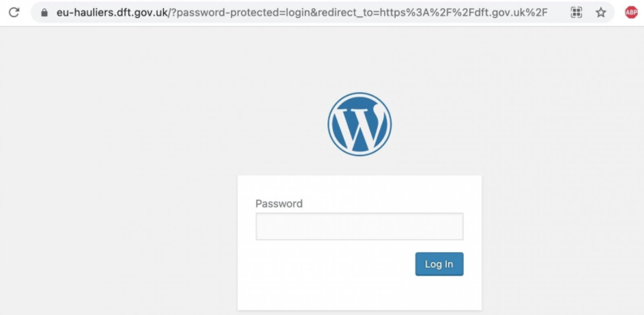Submit the form with Log In
The height and width of the screenshot is (315, 644).
tap(439, 264)
